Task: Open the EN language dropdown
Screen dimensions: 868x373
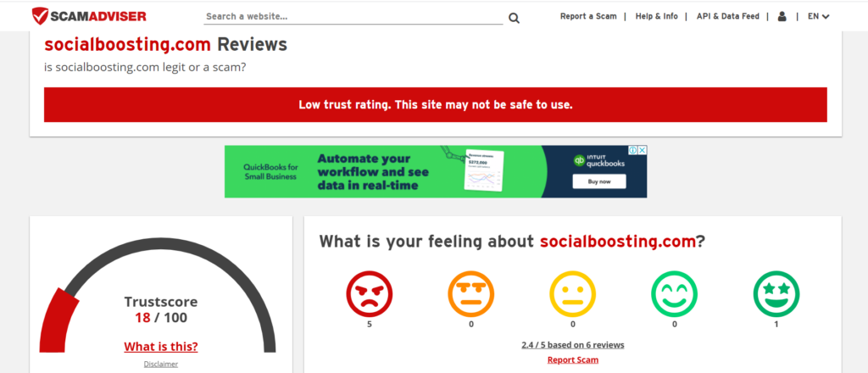Action: pos(818,17)
